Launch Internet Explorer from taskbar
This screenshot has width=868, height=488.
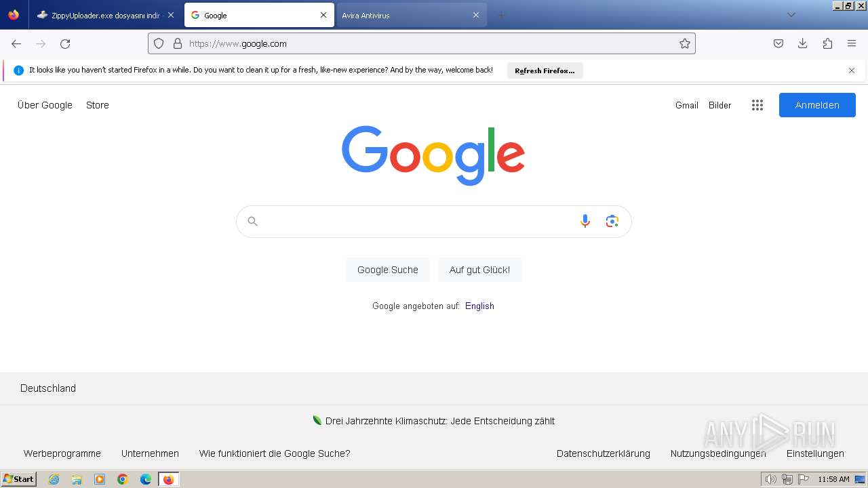(54, 479)
